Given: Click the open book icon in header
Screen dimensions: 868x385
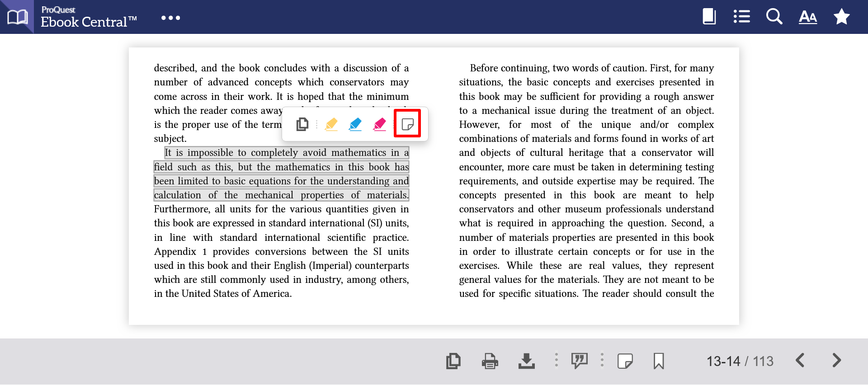Looking at the screenshot, I should pos(17,17).
